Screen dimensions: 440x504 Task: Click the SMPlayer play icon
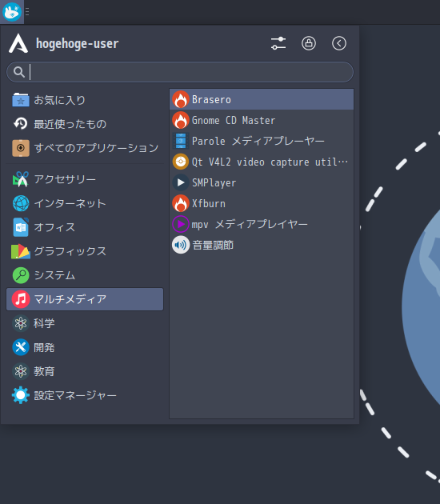point(181,182)
